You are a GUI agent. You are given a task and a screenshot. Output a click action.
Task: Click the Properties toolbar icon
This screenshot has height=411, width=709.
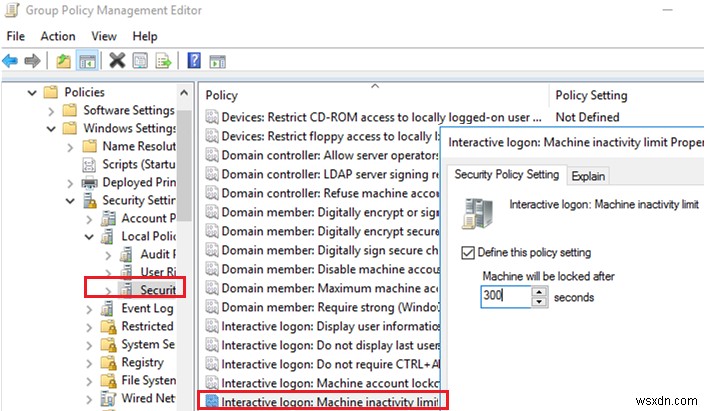pyautogui.click(x=140, y=60)
